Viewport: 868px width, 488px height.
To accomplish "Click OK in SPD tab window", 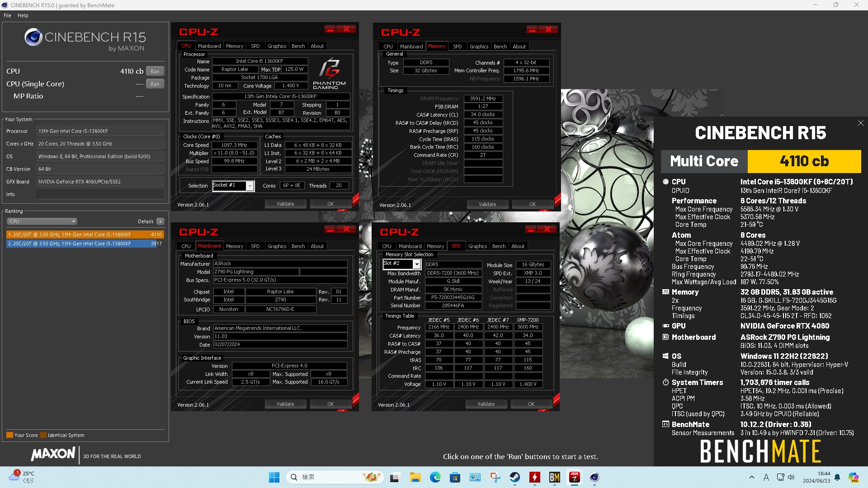I will pyautogui.click(x=531, y=404).
